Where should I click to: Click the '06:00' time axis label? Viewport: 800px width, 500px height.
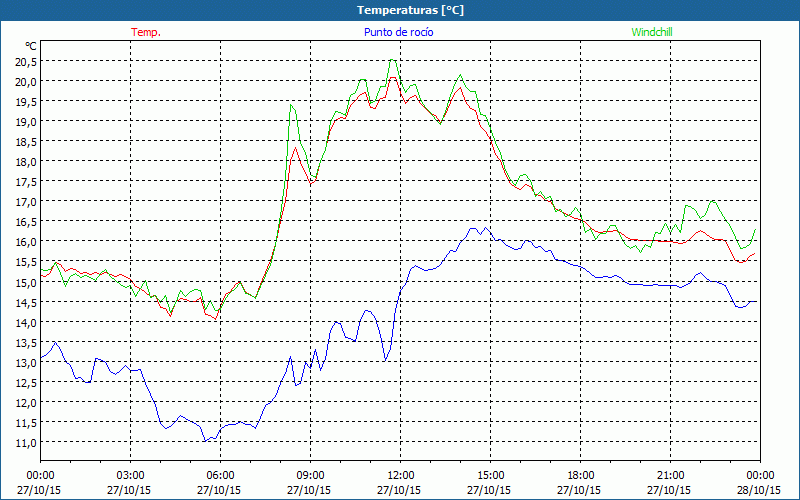[220, 476]
